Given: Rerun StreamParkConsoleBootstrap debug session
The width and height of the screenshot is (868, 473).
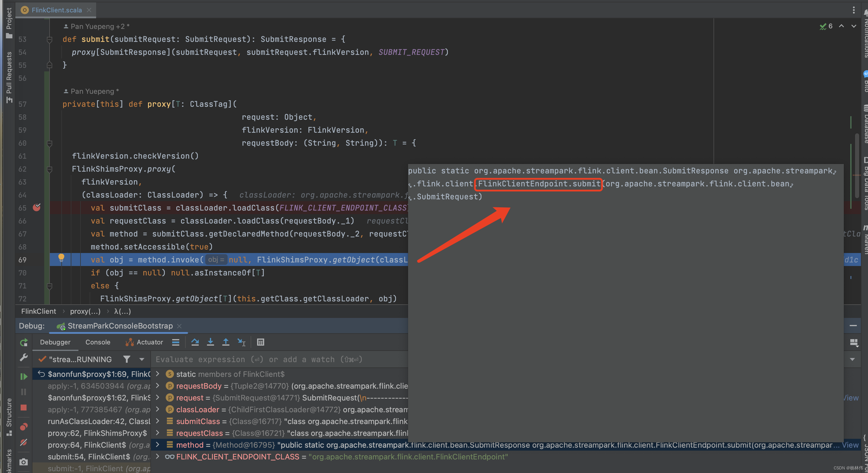Looking at the screenshot, I should (24, 343).
